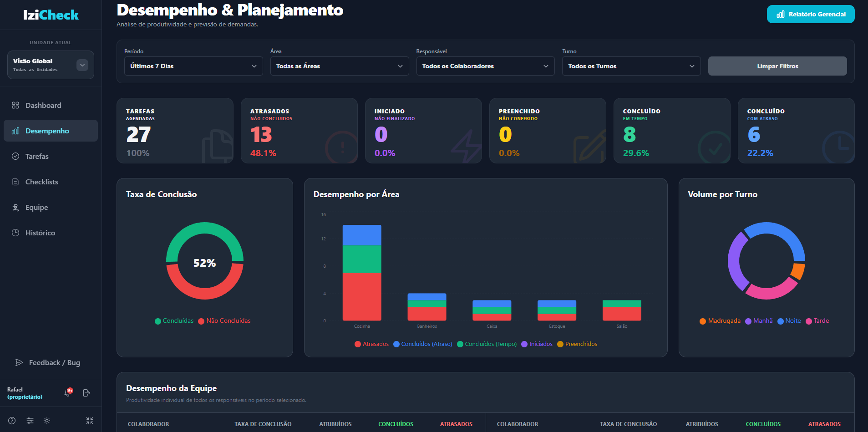868x432 pixels.
Task: Click the Desempenho da Equipe heading
Action: 171,388
